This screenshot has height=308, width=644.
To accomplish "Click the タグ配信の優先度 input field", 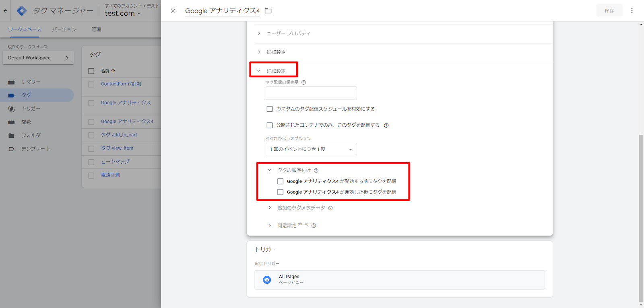I will click(x=311, y=93).
